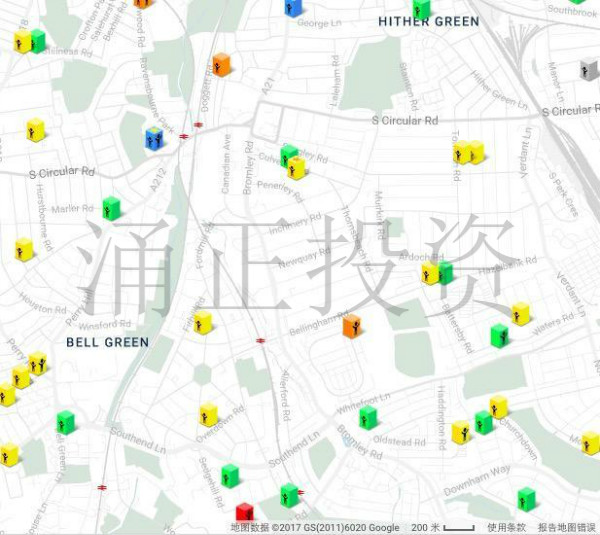Click the orange marker on Bellingham Rd
This screenshot has width=600, height=535.
(x=352, y=326)
